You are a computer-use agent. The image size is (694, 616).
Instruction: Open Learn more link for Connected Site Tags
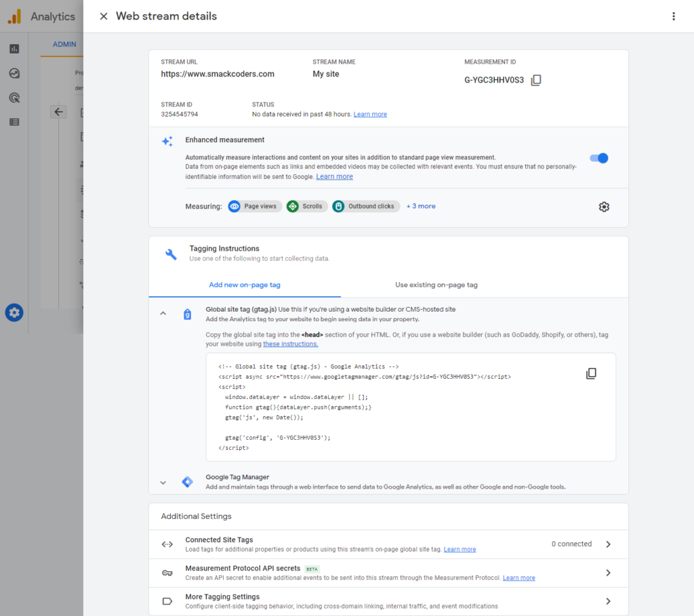460,549
